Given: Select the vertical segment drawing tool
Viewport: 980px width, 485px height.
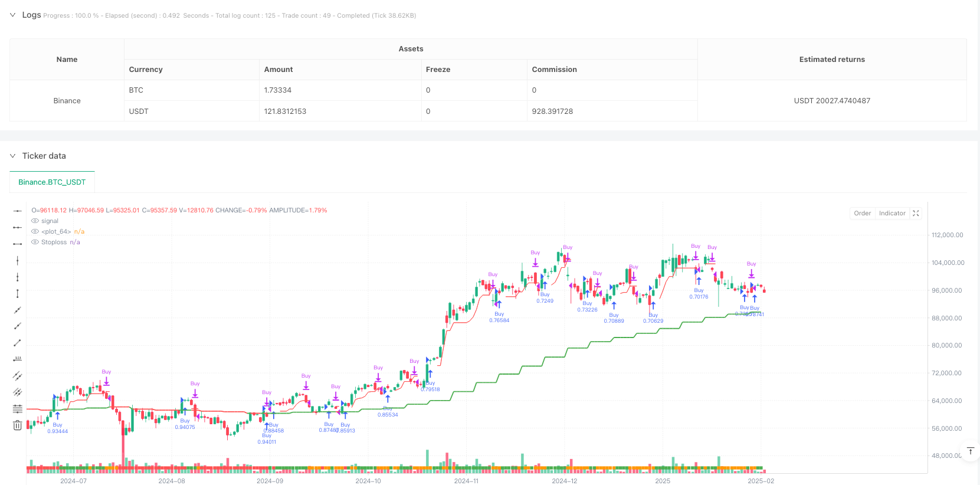Looking at the screenshot, I should click(18, 293).
